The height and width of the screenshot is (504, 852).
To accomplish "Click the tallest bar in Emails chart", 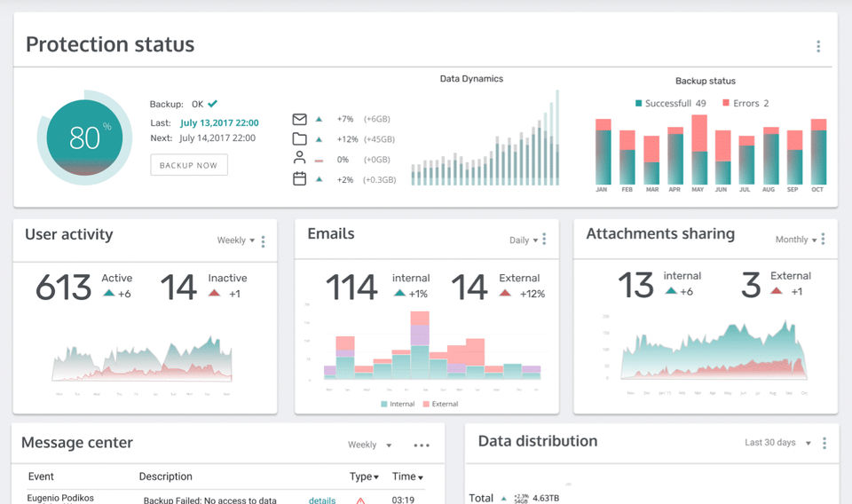I will tap(420, 345).
